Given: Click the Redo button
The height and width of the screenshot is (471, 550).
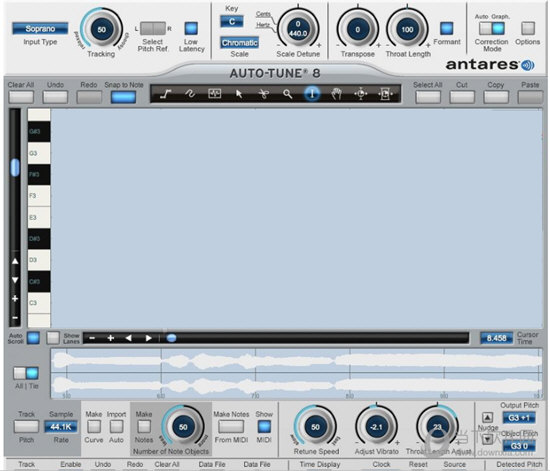Looking at the screenshot, I should click(89, 97).
